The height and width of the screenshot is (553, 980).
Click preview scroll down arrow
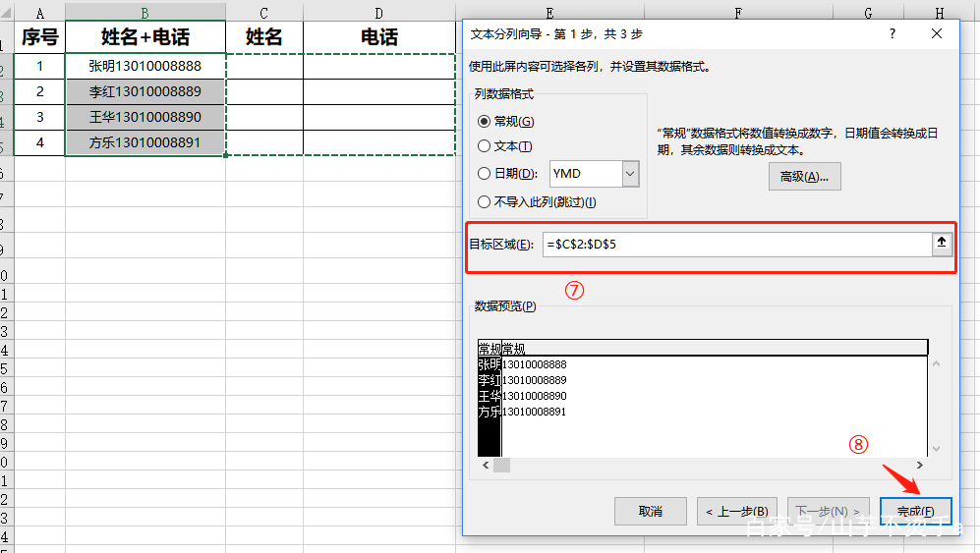[936, 448]
